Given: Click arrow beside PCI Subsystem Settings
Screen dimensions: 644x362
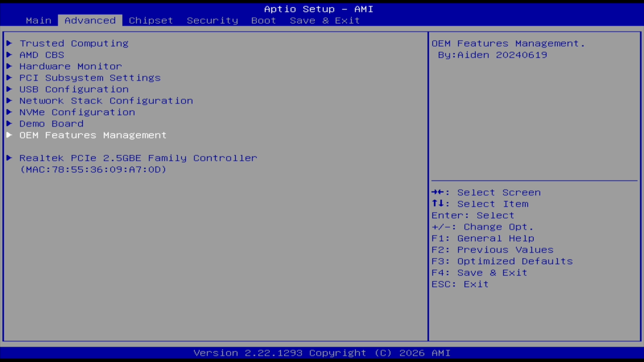Looking at the screenshot, I should tap(10, 78).
